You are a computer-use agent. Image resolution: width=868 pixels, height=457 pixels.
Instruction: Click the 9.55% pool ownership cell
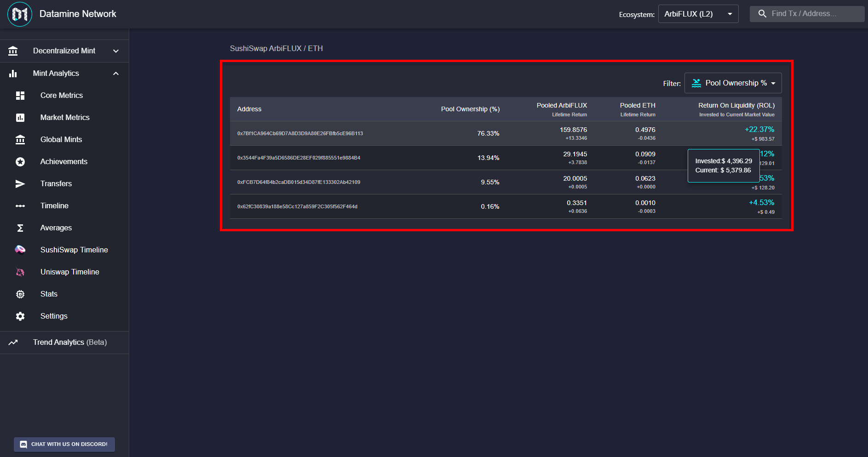click(x=490, y=183)
